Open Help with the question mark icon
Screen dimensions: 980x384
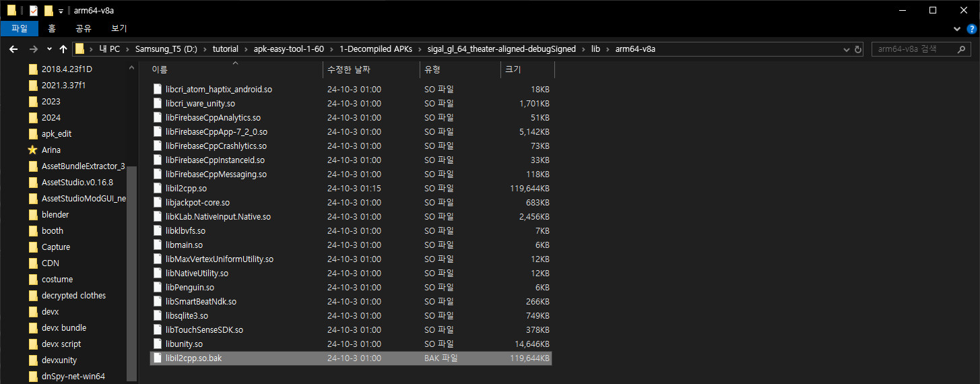coord(971,29)
